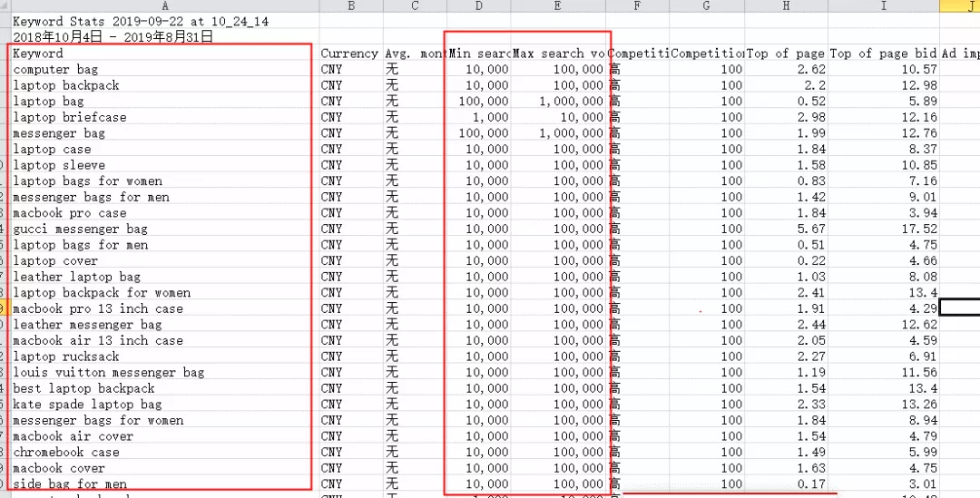The image size is (980, 498).
Task: Select column F header
Action: coord(637,5)
